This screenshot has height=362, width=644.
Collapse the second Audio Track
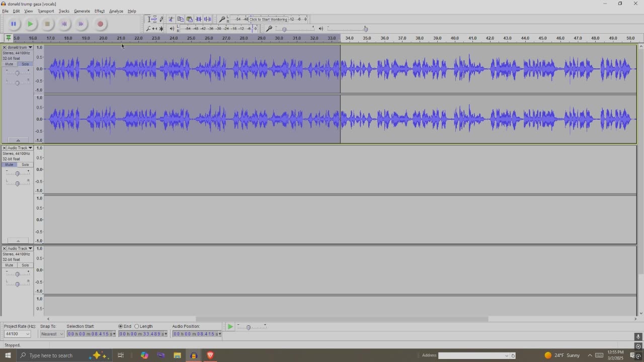coord(18,241)
